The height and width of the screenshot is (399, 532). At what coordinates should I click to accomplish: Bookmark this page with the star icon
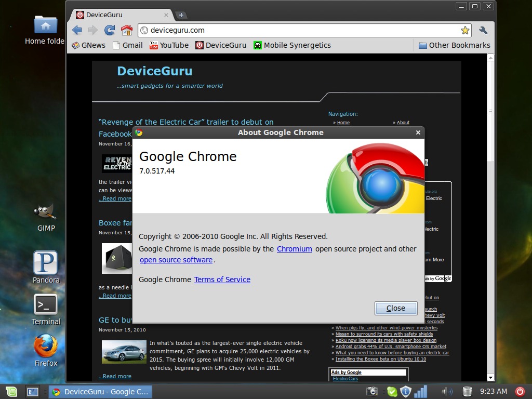click(465, 30)
